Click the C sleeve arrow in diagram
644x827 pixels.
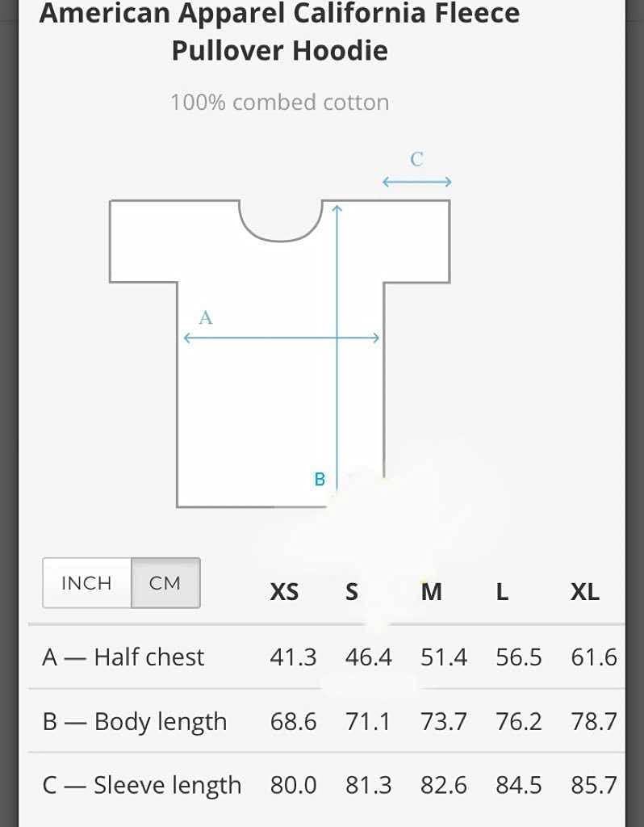click(x=417, y=182)
